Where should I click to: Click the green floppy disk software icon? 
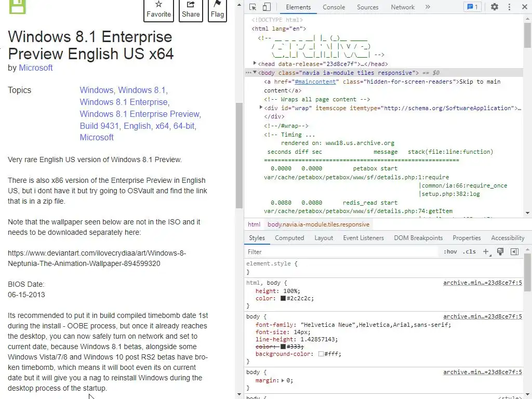[x=17, y=6]
